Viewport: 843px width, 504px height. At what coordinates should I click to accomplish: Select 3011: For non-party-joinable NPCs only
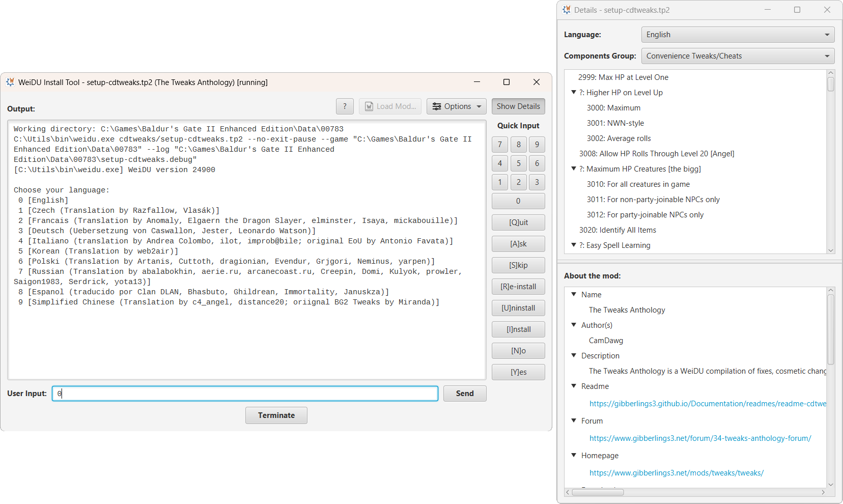[x=653, y=200]
